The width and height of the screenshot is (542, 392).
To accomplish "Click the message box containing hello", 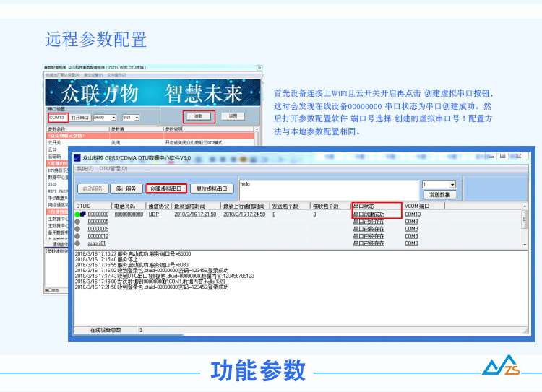I will pyautogui.click(x=329, y=190).
